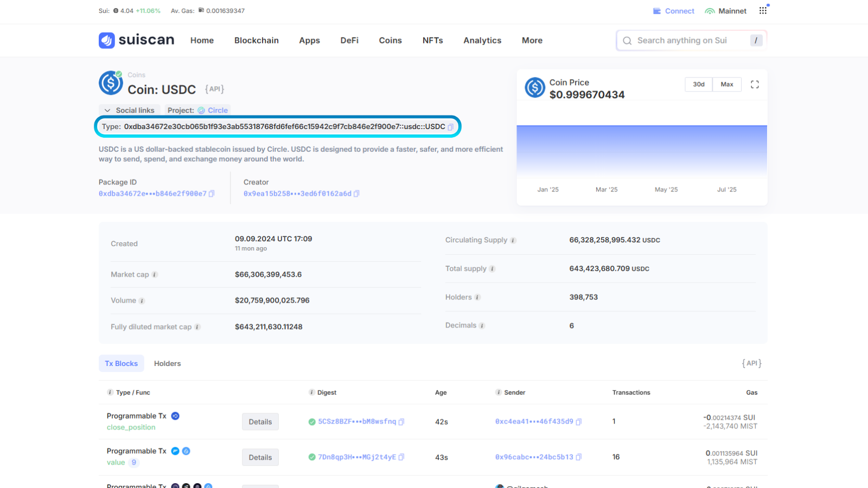
Task: Show Circulating Supply info tooltip
Action: tap(513, 240)
